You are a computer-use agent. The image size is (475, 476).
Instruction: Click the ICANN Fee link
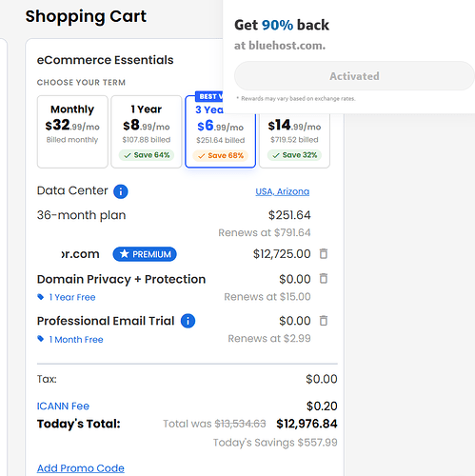point(63,406)
